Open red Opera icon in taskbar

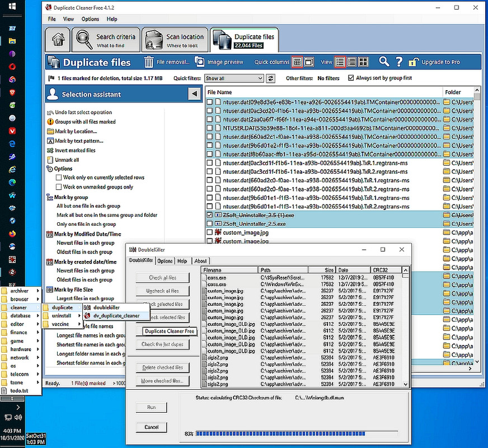click(12, 67)
